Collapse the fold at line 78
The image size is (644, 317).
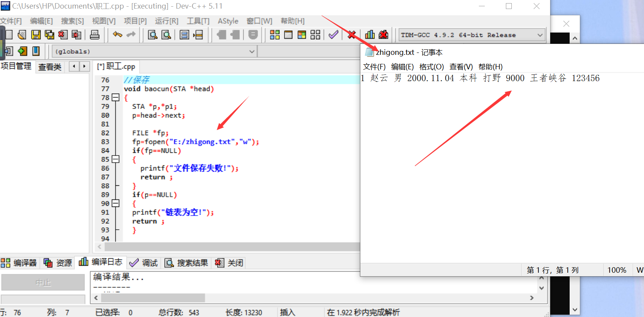pos(115,98)
